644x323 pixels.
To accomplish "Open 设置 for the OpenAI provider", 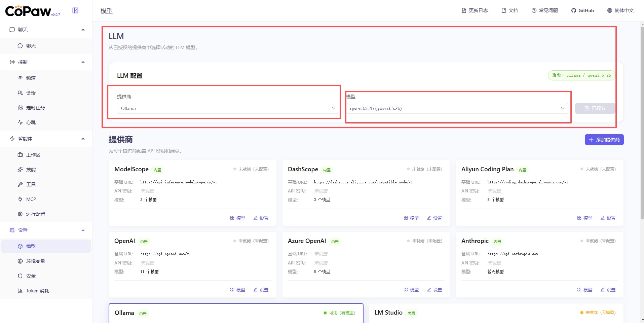I will coord(261,290).
